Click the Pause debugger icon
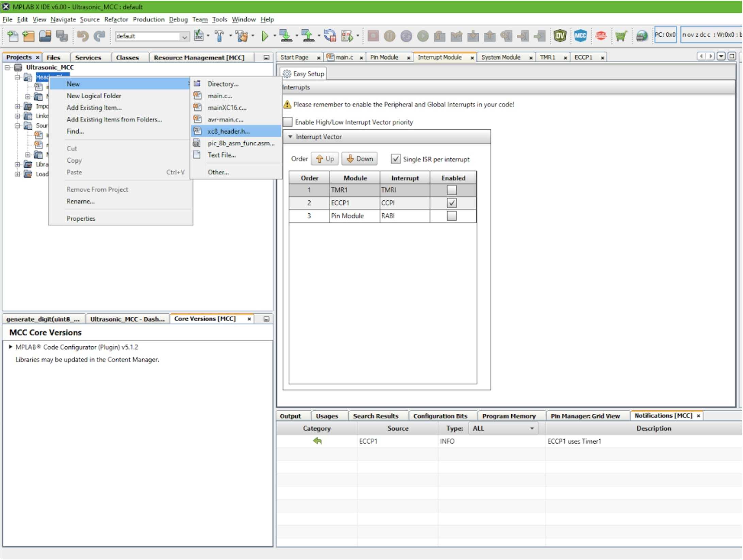Image resolution: width=743 pixels, height=560 pixels. pyautogui.click(x=390, y=35)
